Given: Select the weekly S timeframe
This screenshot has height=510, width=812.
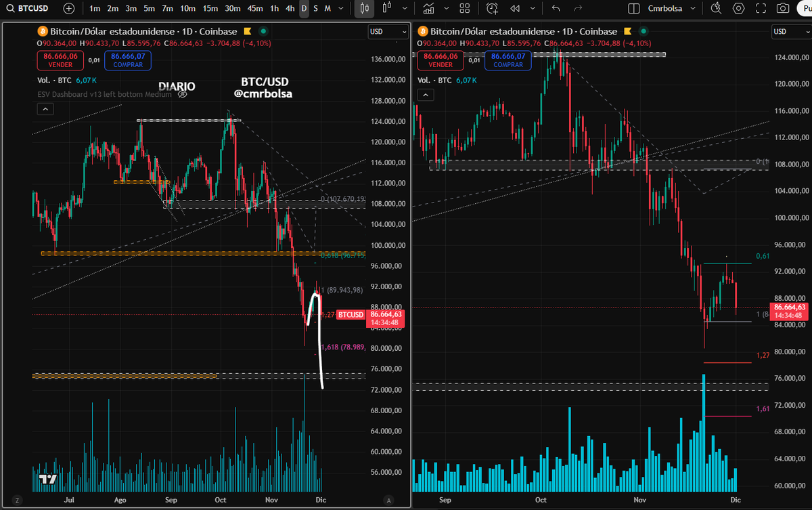Looking at the screenshot, I should point(316,8).
